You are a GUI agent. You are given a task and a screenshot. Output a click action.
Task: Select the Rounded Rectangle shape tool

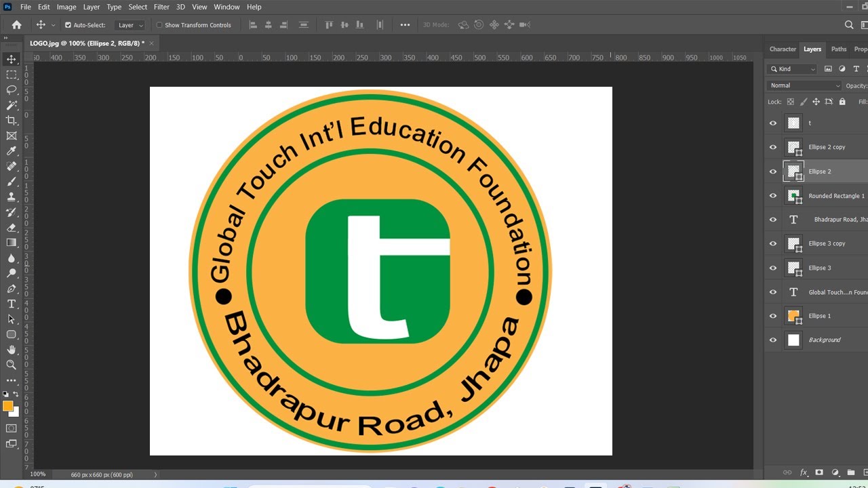tap(12, 334)
